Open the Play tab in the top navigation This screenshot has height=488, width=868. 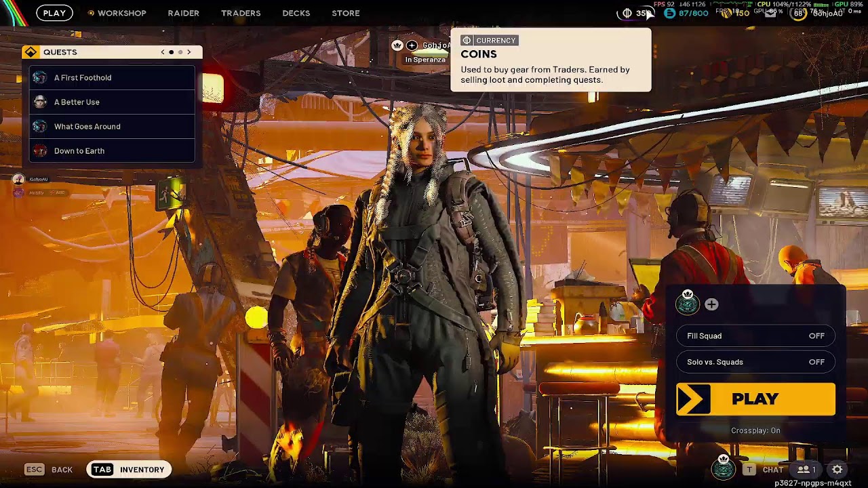[54, 13]
